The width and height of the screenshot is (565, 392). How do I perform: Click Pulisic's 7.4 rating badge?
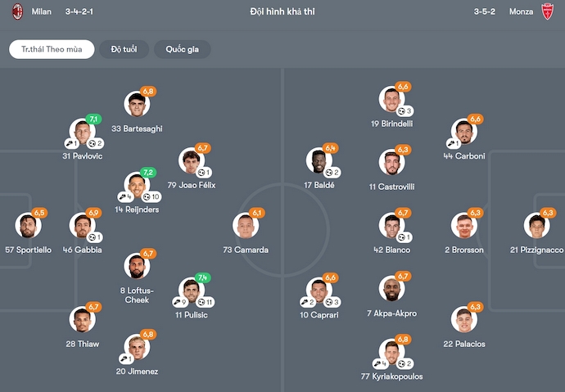point(203,277)
